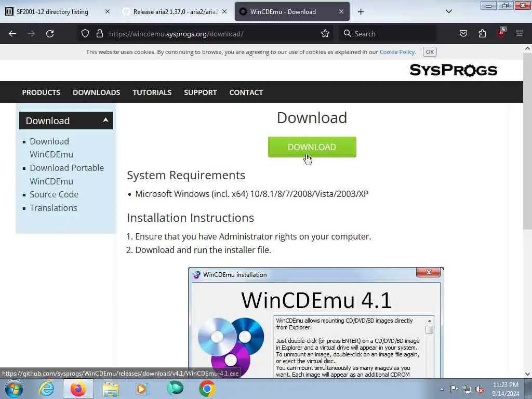532x399 pixels.
Task: Click the green DOWNLOAD button
Action: [312, 147]
